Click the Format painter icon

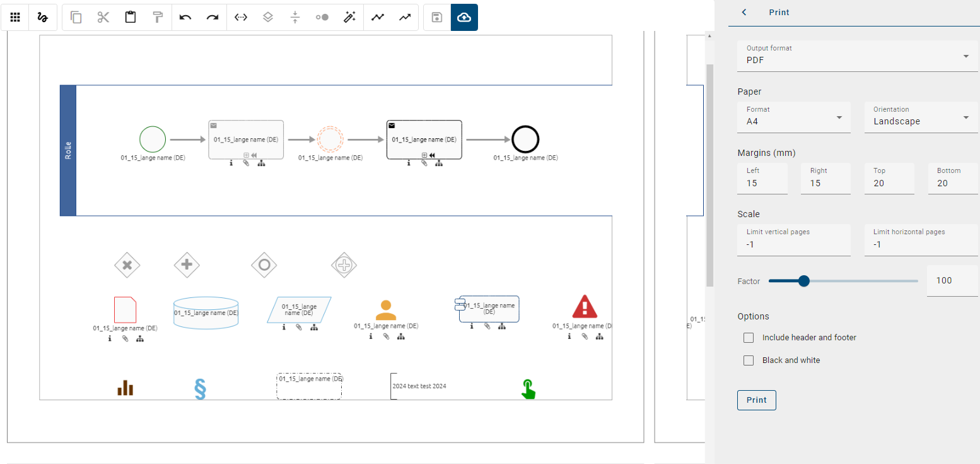coord(157,17)
